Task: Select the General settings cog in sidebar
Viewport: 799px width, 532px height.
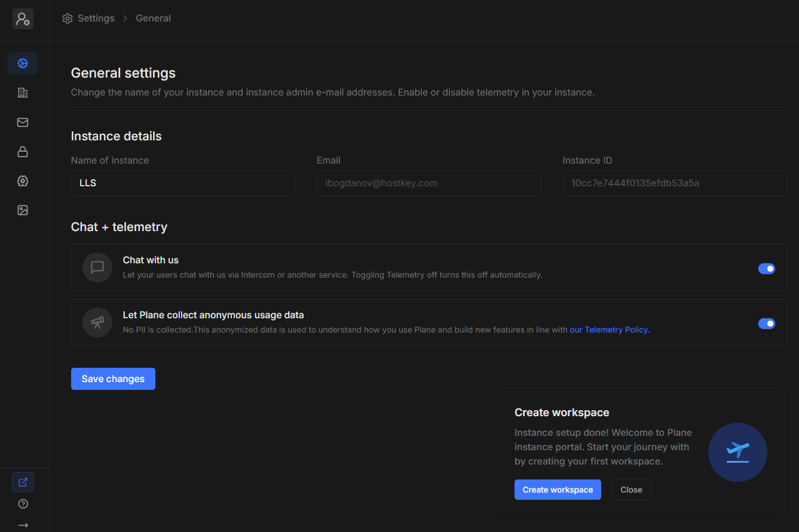Action: pyautogui.click(x=23, y=63)
